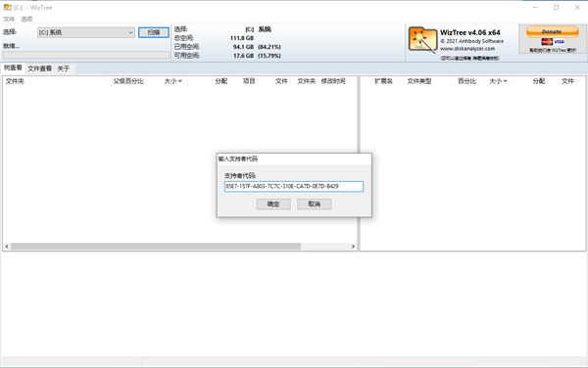The image size is (588, 368).
Task: Open the 选项 menu
Action: coord(26,20)
